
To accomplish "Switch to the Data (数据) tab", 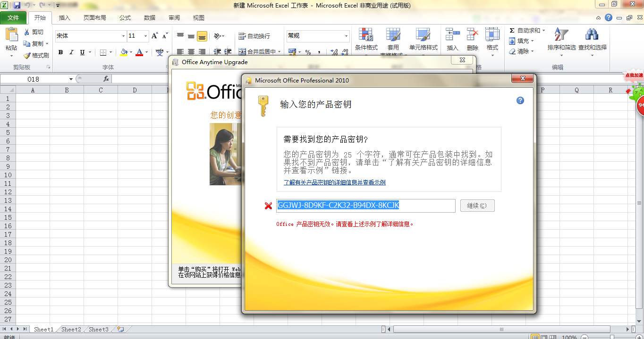I will click(x=150, y=17).
